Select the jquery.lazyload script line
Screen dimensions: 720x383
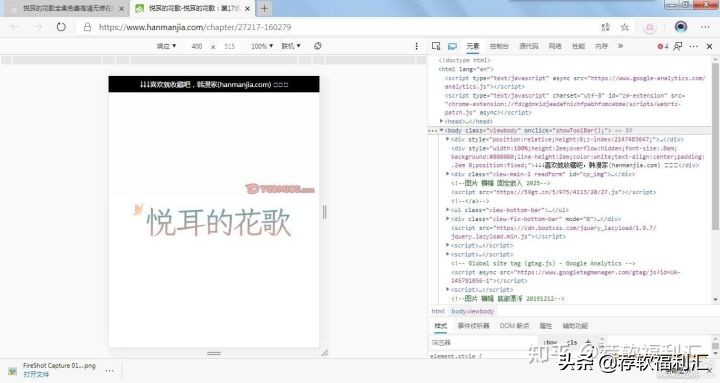(x=553, y=232)
